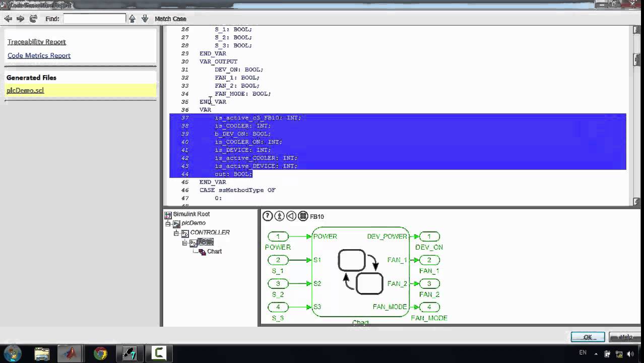Collapse the plcDemo tree node
Viewport: 644px width, 363px height.
pyautogui.click(x=168, y=223)
